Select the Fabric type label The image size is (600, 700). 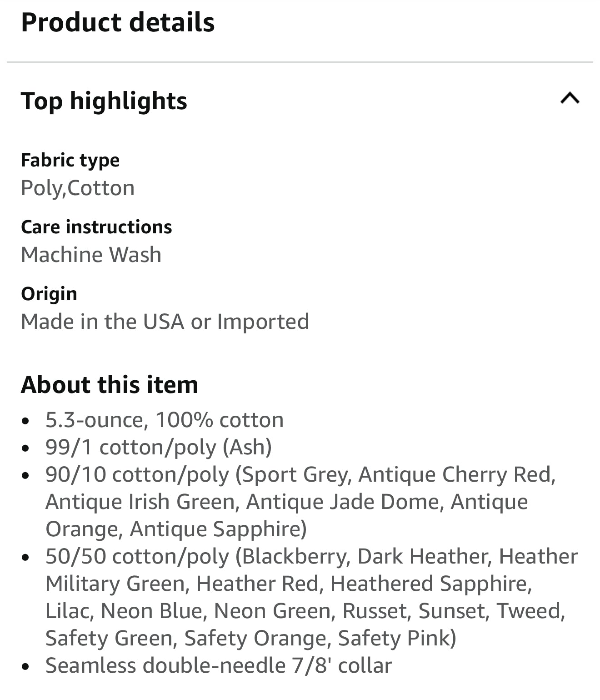click(x=70, y=160)
